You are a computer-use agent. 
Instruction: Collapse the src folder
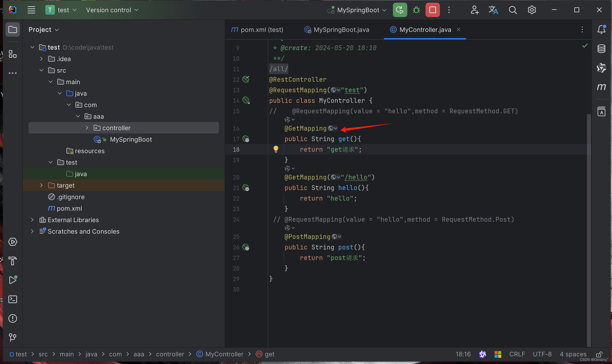click(x=41, y=70)
